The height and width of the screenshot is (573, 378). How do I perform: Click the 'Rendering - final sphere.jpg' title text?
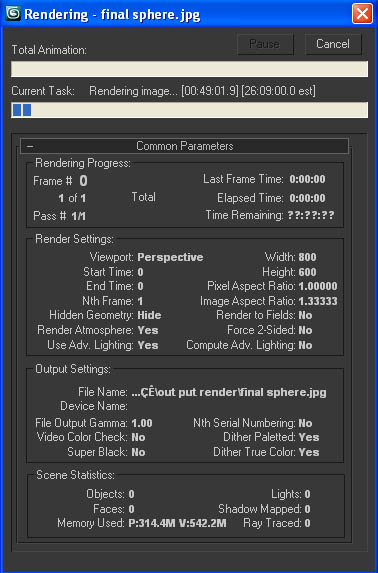coord(112,15)
